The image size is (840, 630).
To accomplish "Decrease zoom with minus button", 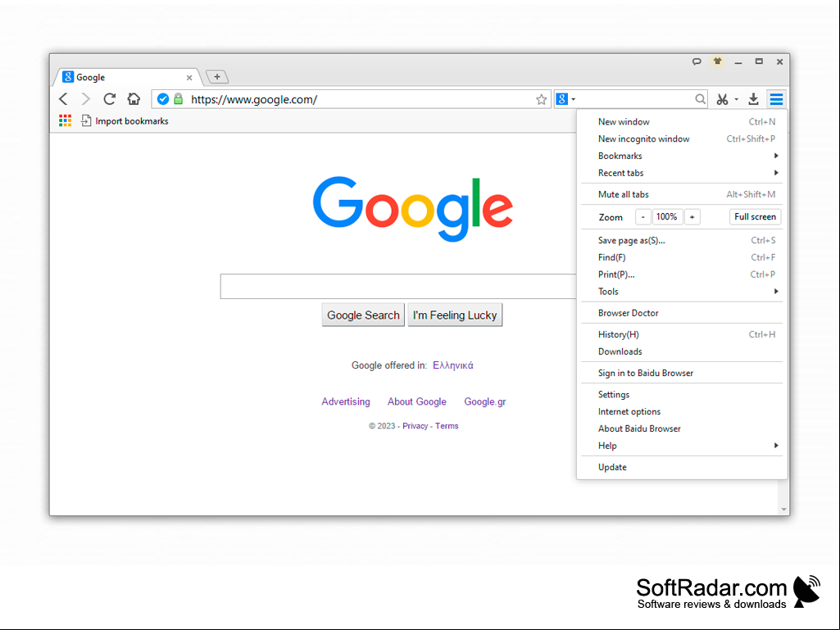I will click(x=642, y=217).
